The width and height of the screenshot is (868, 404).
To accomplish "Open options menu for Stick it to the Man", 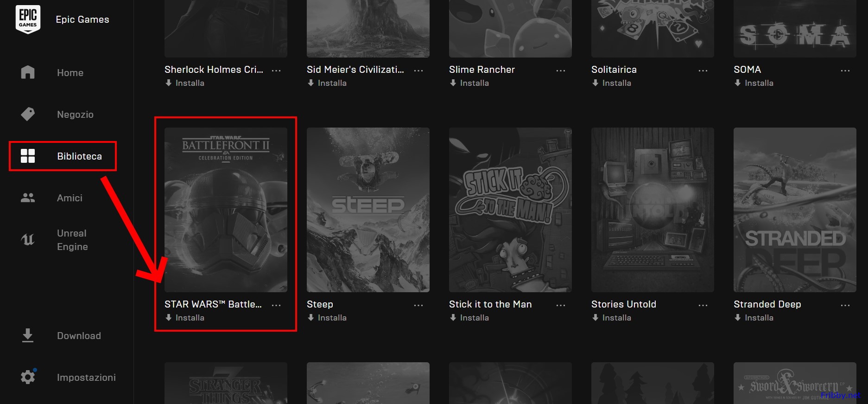I will 561,305.
